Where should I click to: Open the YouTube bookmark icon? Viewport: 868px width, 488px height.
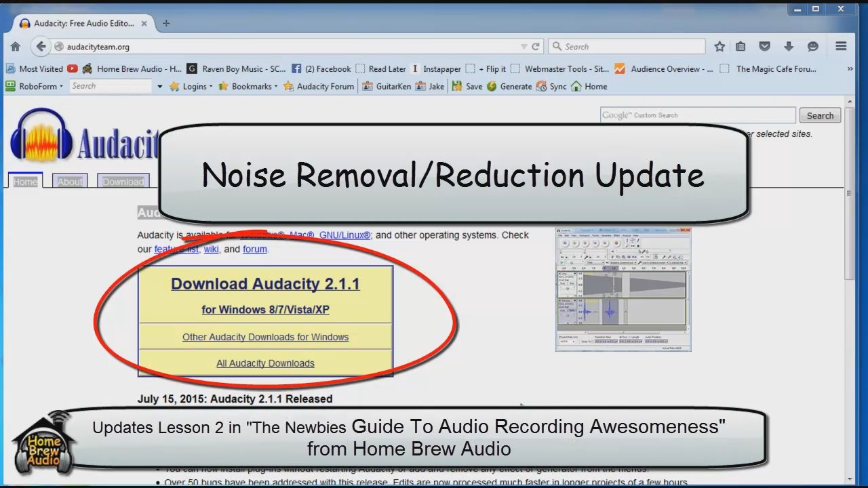tap(73, 68)
